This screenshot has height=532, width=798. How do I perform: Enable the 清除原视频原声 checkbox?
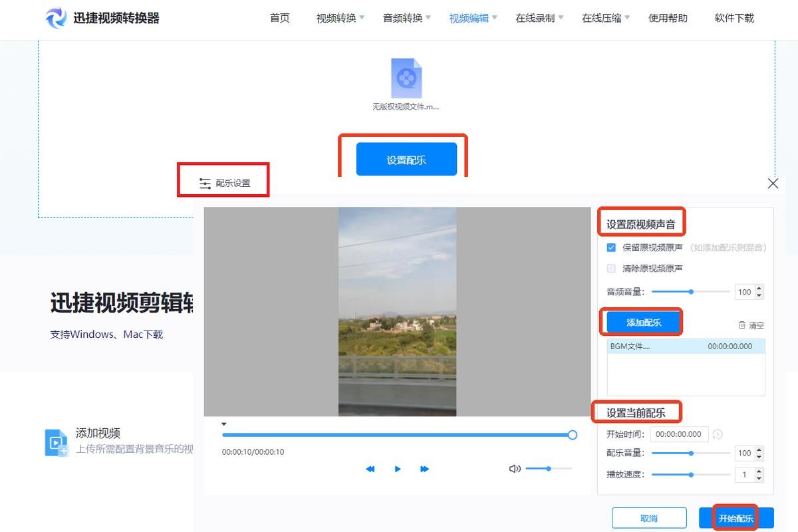tap(611, 269)
